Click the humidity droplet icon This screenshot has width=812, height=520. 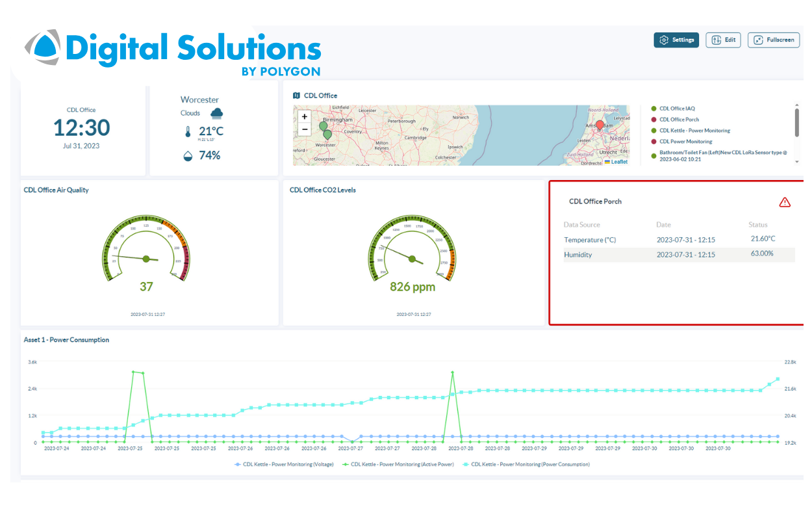pyautogui.click(x=188, y=156)
